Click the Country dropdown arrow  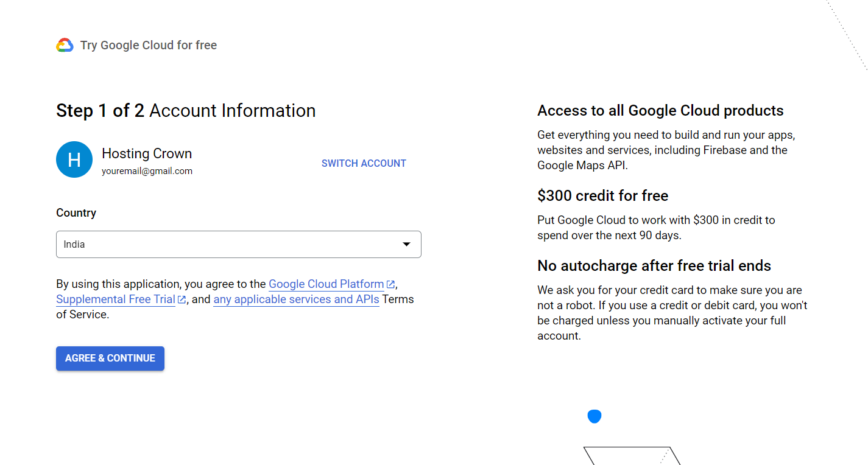coord(406,245)
